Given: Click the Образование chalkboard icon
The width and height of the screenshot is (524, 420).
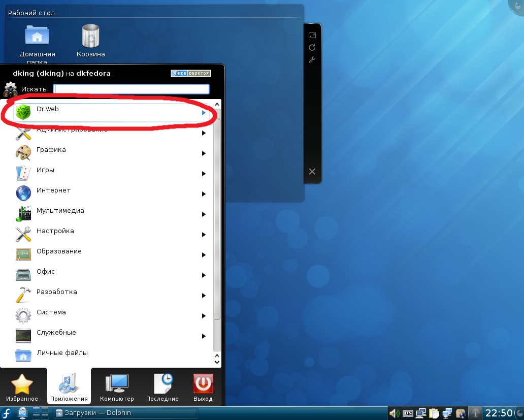Looking at the screenshot, I should pyautogui.click(x=23, y=254).
